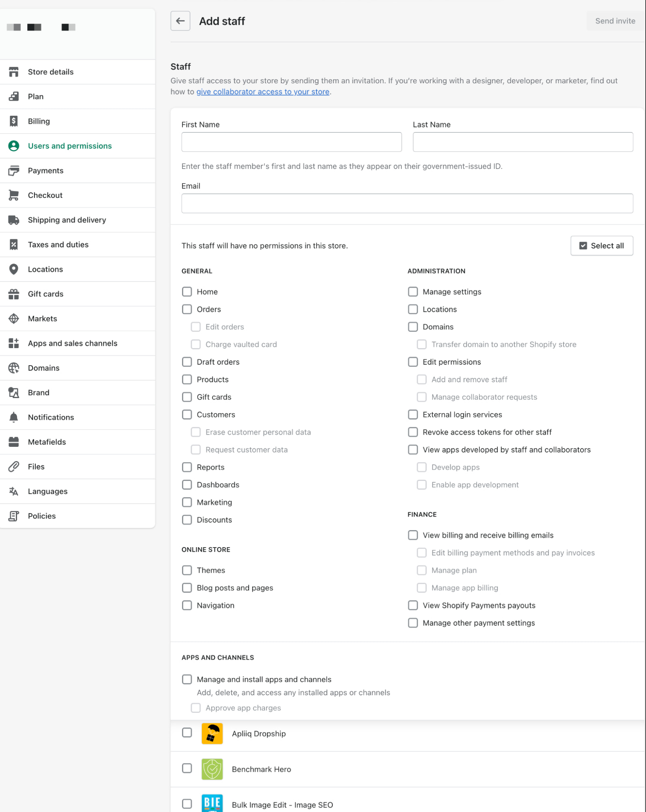The height and width of the screenshot is (812, 646).
Task: Enable the Orders permission checkbox
Action: pyautogui.click(x=187, y=309)
